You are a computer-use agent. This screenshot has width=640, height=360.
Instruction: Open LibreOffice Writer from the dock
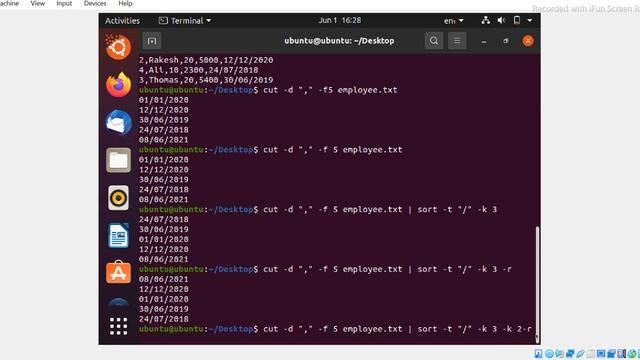118,236
